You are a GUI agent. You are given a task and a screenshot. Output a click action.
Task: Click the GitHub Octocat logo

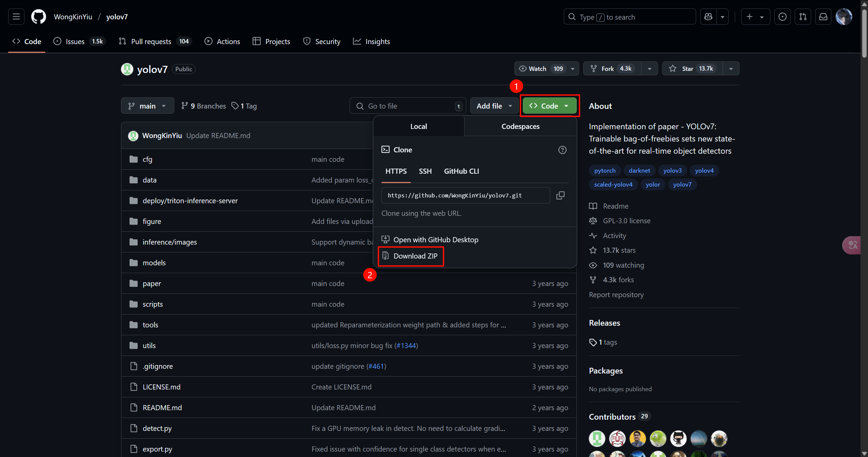coord(38,17)
